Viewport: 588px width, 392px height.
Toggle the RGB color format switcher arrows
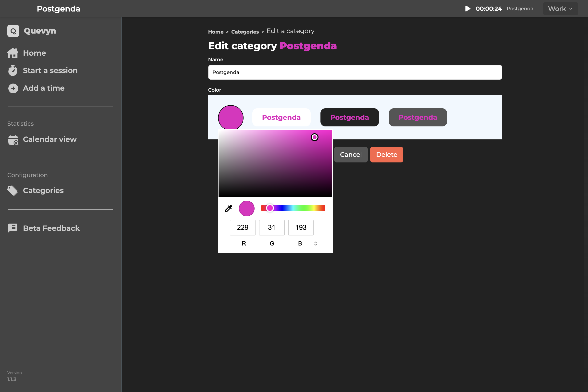316,244
